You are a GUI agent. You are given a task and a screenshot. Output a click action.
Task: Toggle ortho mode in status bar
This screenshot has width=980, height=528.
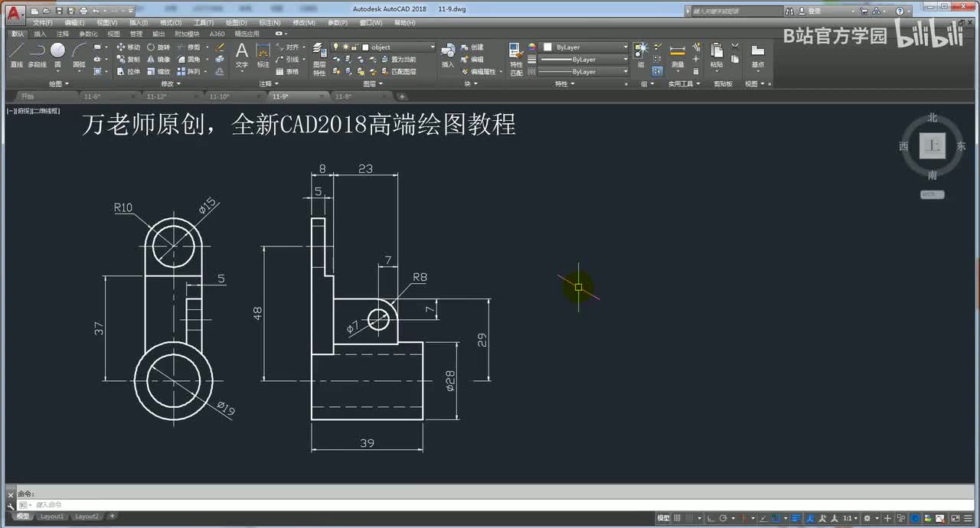click(710, 518)
